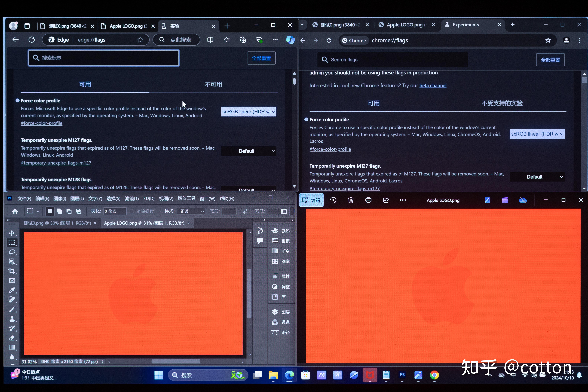Open the 调整 (Adjustments) panel
This screenshot has width=588, height=392.
pos(281,287)
